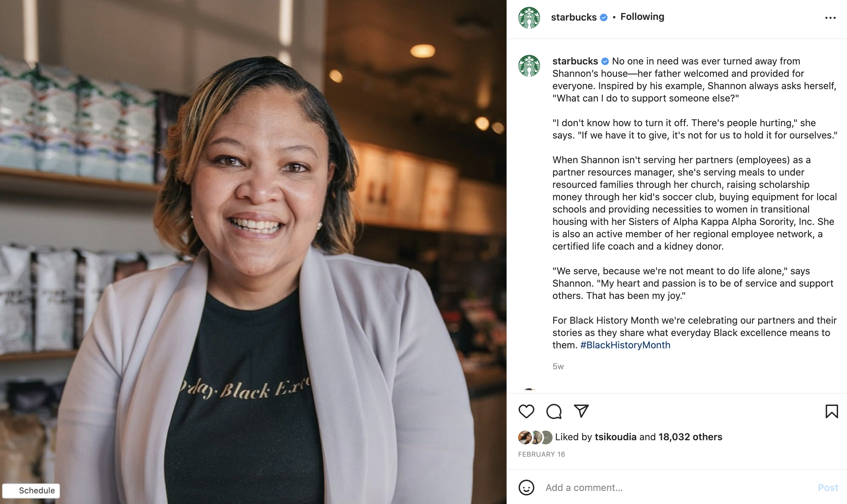847x504 pixels.
Task: Click the liker avatar thumbnails
Action: click(x=535, y=437)
